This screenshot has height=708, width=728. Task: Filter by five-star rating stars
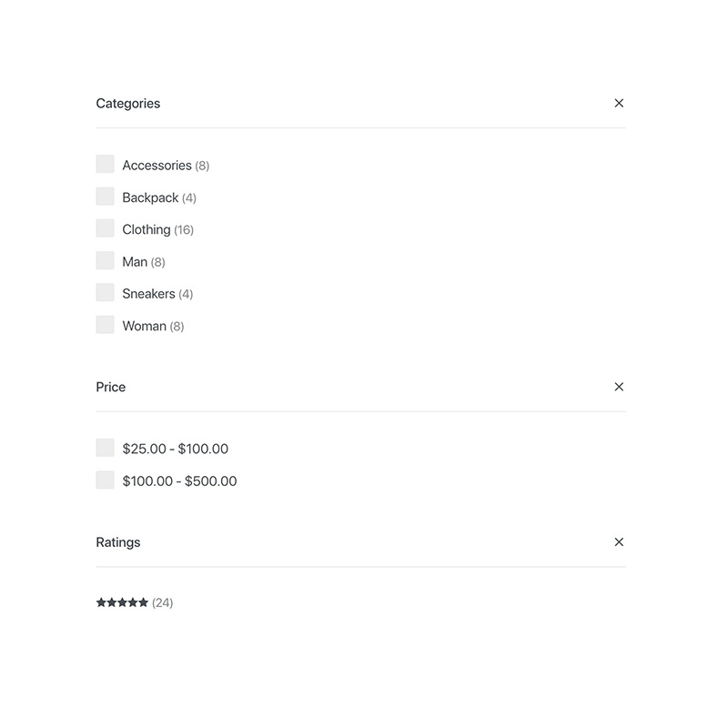click(122, 602)
